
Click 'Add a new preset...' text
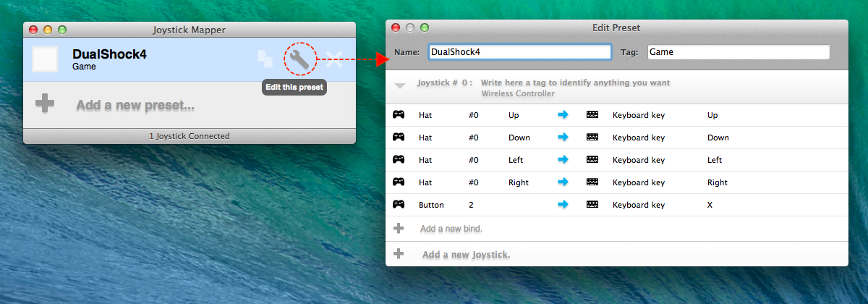135,105
